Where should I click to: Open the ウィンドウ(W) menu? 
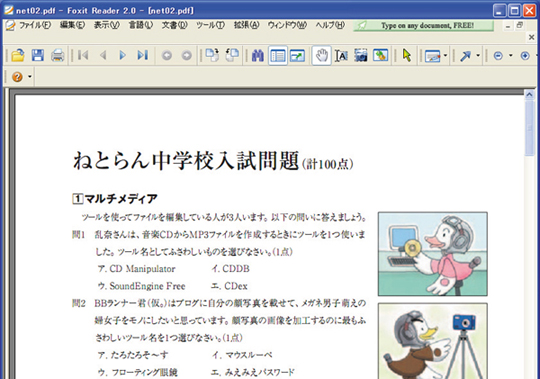(x=287, y=25)
